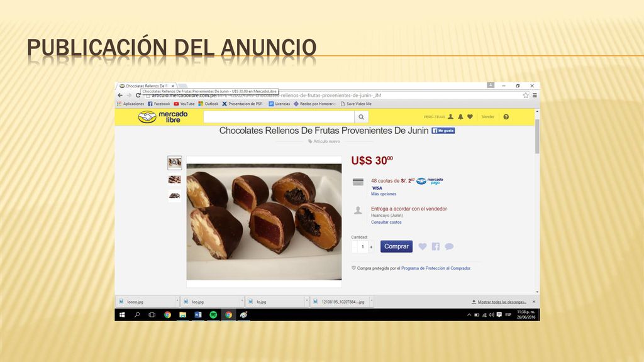Image resolution: width=644 pixels, height=362 pixels.
Task: Share on Facebook icon beside Comprar
Action: pos(436,246)
